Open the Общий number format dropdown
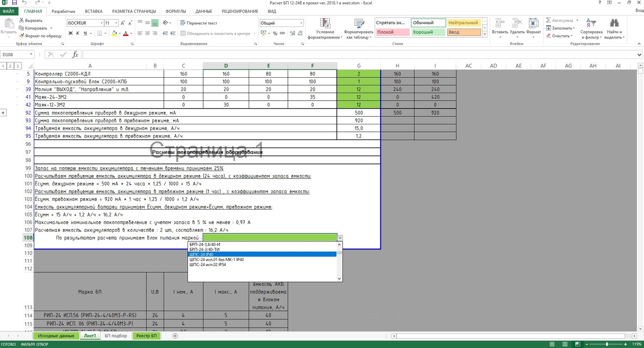The height and width of the screenshot is (348, 644). point(301,23)
